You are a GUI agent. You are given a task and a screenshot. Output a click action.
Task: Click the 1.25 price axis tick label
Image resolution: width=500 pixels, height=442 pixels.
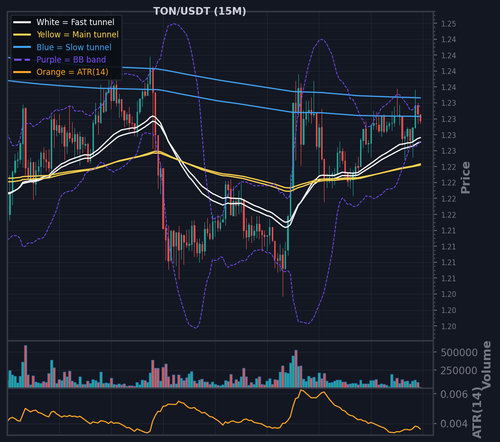(x=449, y=24)
